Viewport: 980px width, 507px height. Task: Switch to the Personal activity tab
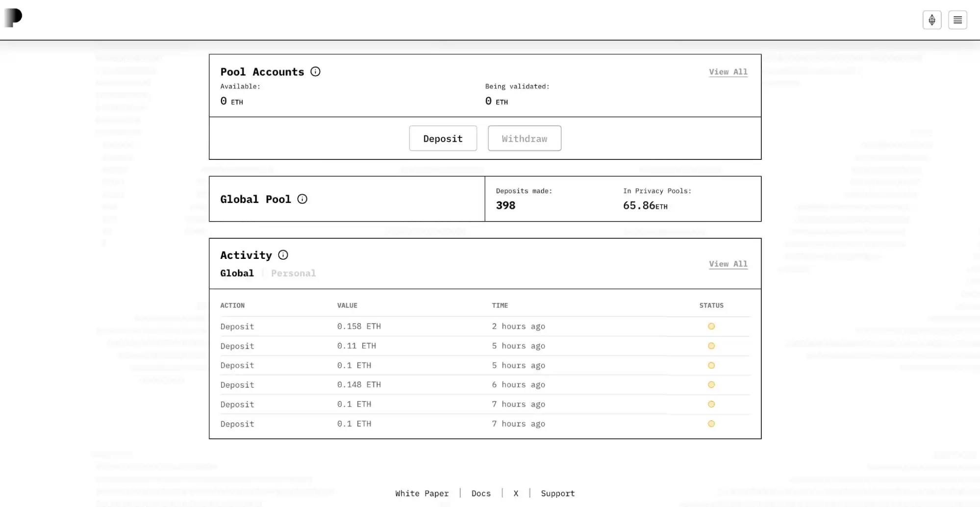click(293, 273)
